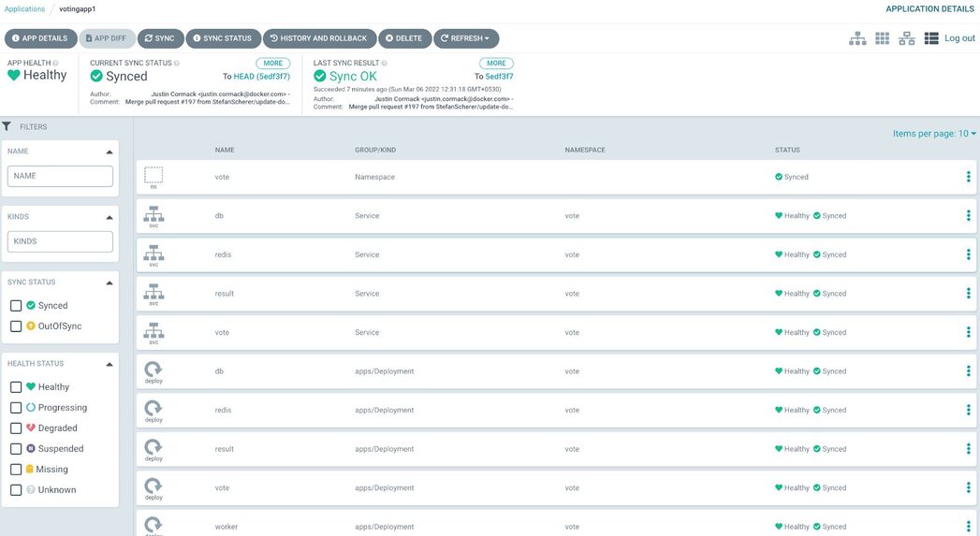The image size is (980, 536).
Task: Enable the Synced sync status filter
Action: [x=16, y=306]
